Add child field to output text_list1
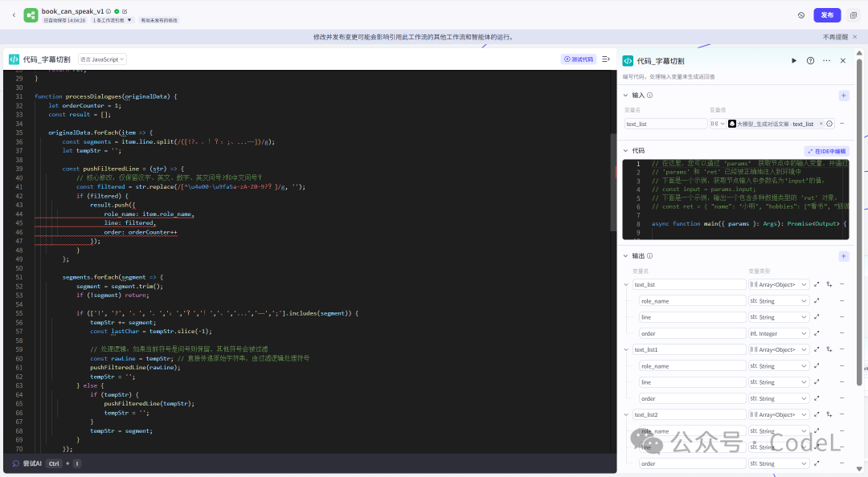This screenshot has width=868, height=477. (x=829, y=350)
